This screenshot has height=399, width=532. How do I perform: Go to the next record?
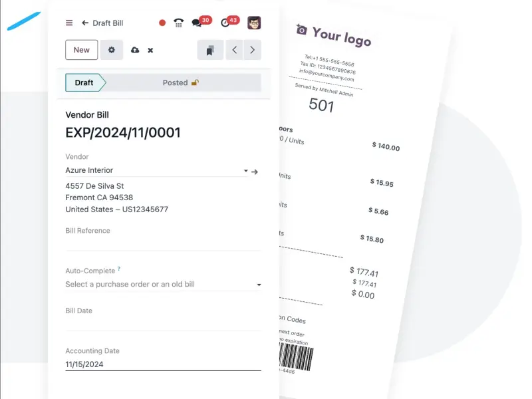[x=252, y=50]
